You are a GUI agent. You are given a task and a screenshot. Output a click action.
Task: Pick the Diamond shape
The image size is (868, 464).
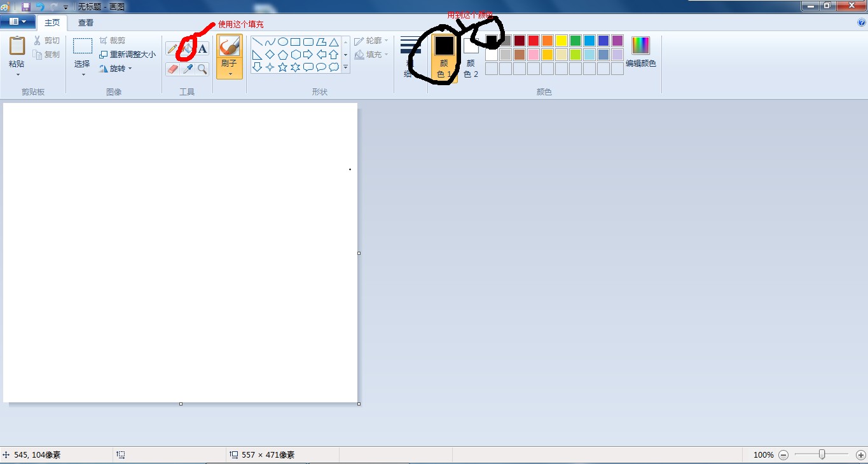pos(270,55)
